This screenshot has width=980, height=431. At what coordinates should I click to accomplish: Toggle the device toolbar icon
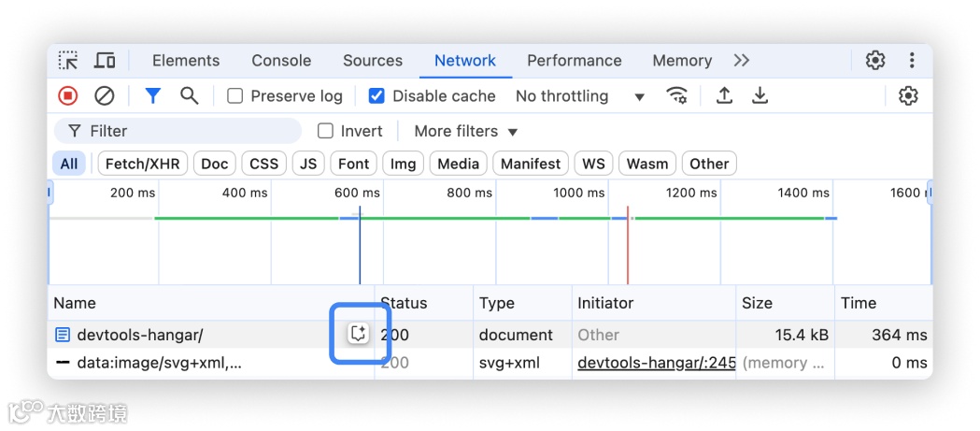coord(105,61)
